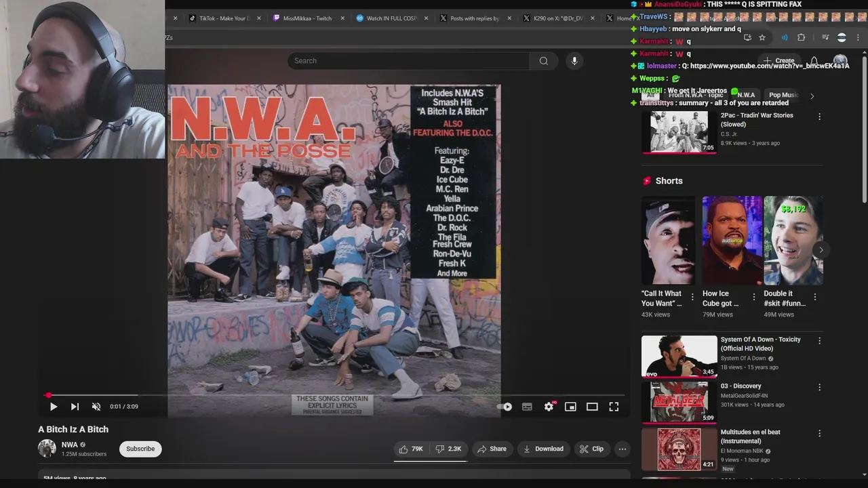Viewport: 868px width, 488px height.
Task: Select the Pop Music filter chip
Action: 784,96
